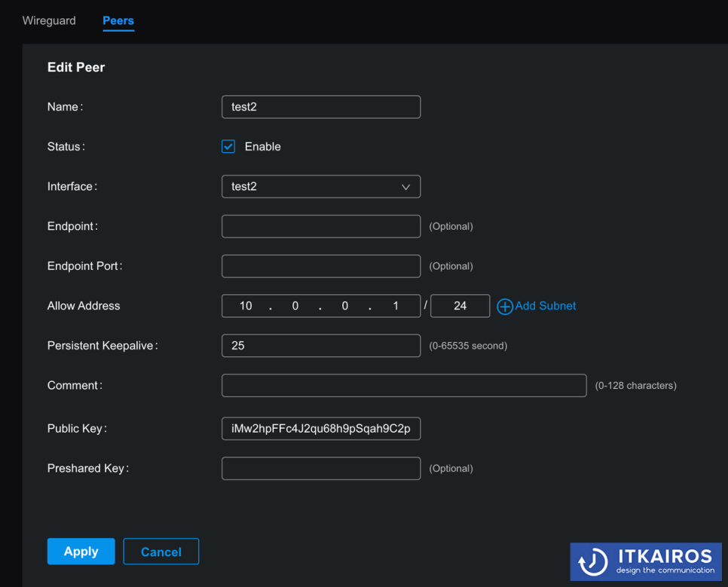Click the Comment label
Viewport: 728px width, 587px height.
click(x=75, y=386)
